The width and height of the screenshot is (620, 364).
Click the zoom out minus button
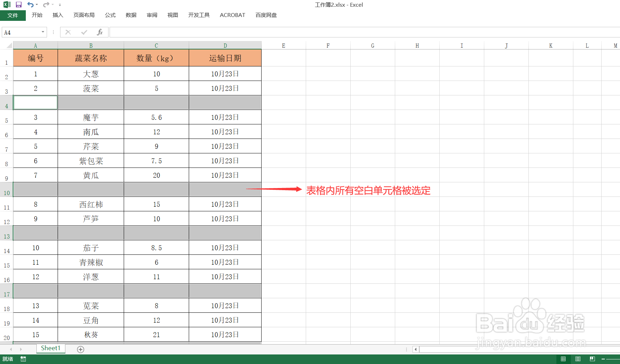(603, 359)
